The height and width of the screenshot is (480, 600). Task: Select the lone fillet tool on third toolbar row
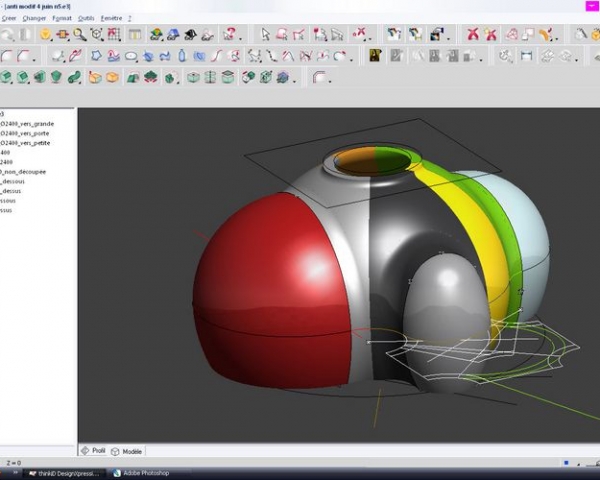coord(319,77)
